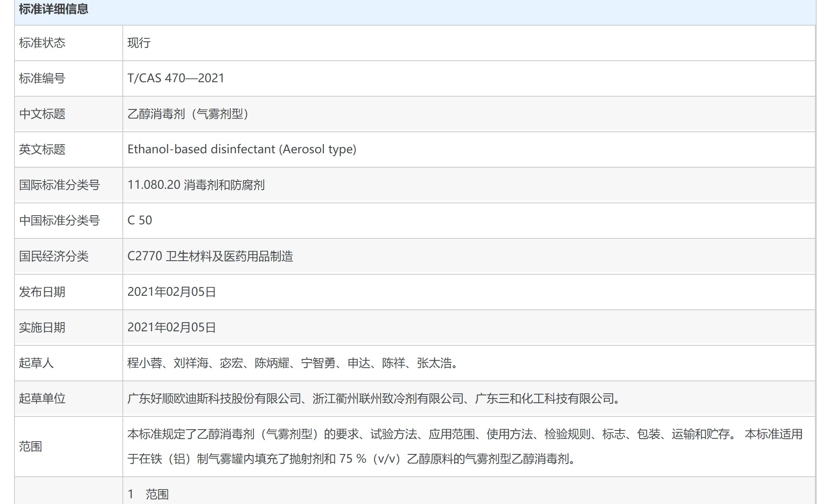Select the standard number T/CAS 470—2021

(x=176, y=78)
